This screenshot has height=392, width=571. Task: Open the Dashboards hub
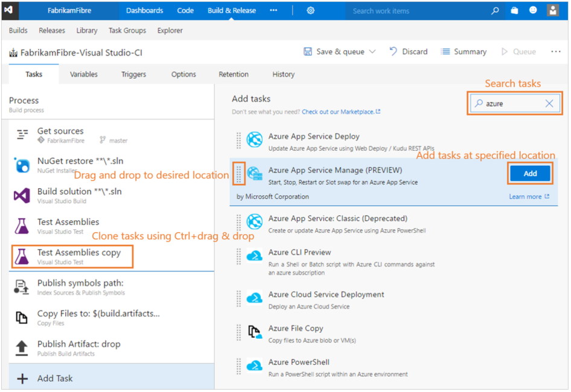tap(145, 11)
